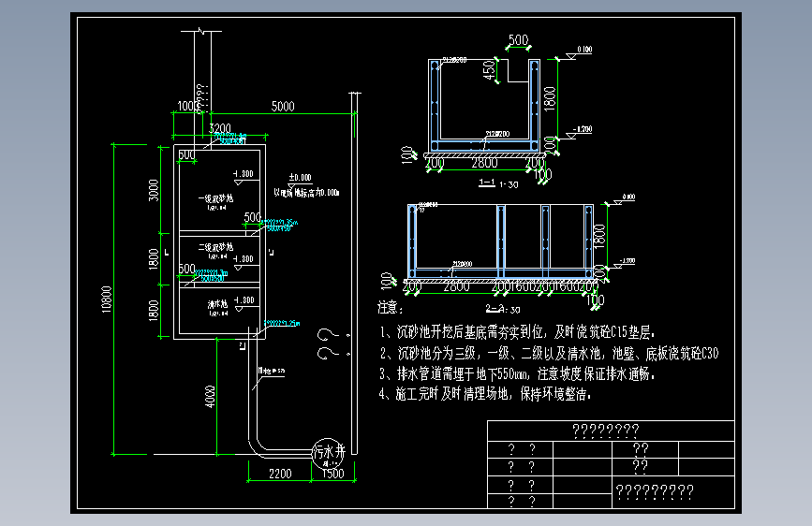This screenshot has height=526, width=812.
Task: Select the 清水池 tank label
Action: click(217, 304)
